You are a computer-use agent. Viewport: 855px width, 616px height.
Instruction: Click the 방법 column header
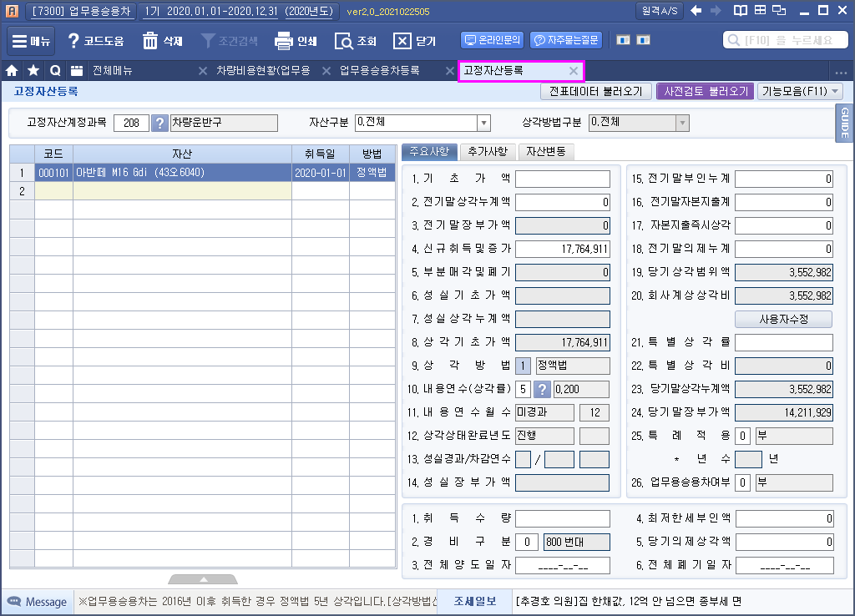[x=372, y=154]
